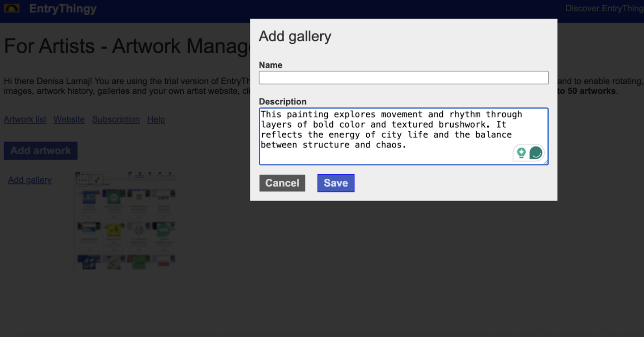This screenshot has width=644, height=337.
Task: Click the Add gallery link
Action: (30, 180)
